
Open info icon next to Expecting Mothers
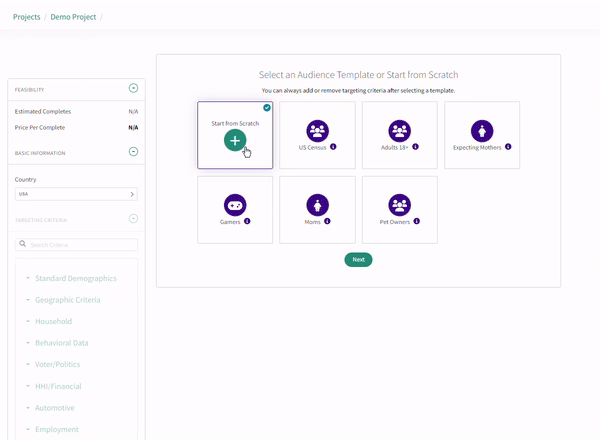click(x=508, y=147)
